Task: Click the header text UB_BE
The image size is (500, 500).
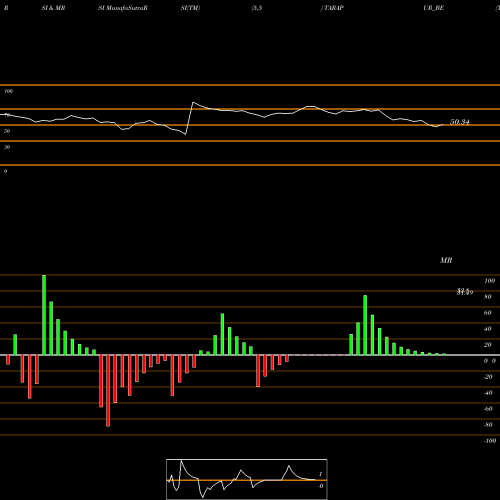Action: tap(433, 8)
